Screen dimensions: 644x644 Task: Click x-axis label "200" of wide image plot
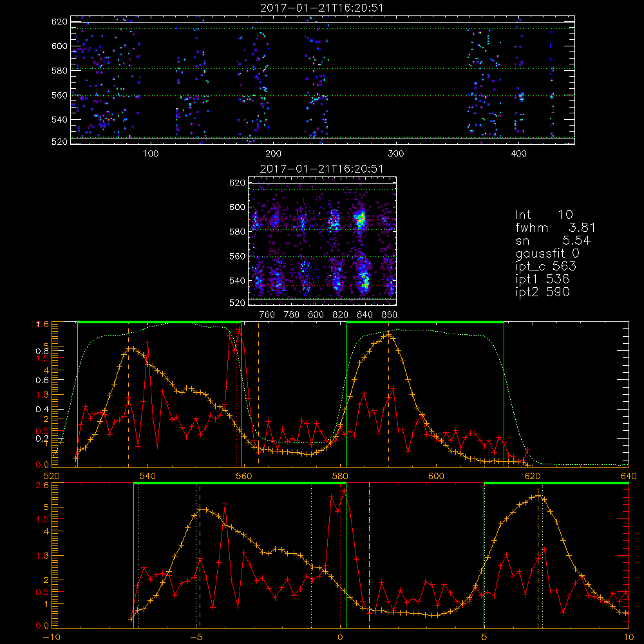[273, 154]
